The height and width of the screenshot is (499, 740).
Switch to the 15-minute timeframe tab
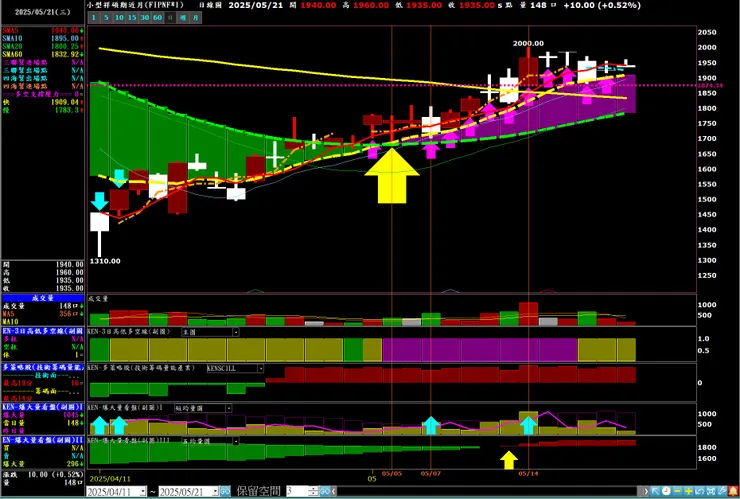coord(132,17)
